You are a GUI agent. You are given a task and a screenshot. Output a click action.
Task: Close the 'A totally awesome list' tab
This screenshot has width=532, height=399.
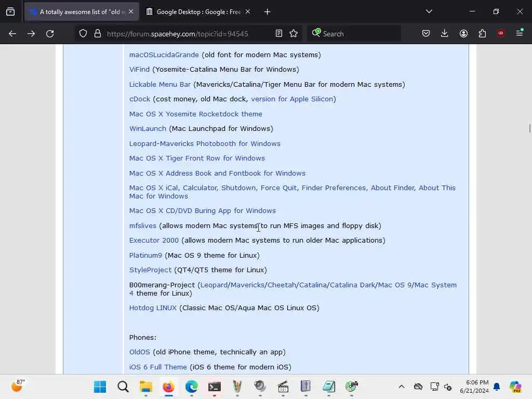131,12
